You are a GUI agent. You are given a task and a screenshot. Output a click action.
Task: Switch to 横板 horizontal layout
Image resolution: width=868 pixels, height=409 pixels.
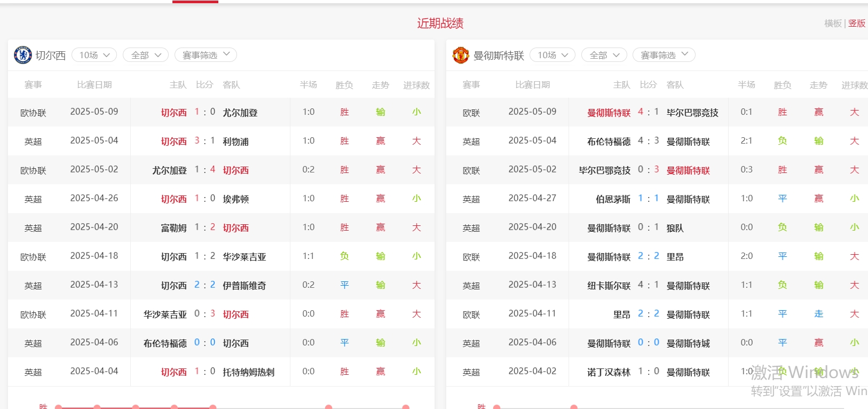833,23
